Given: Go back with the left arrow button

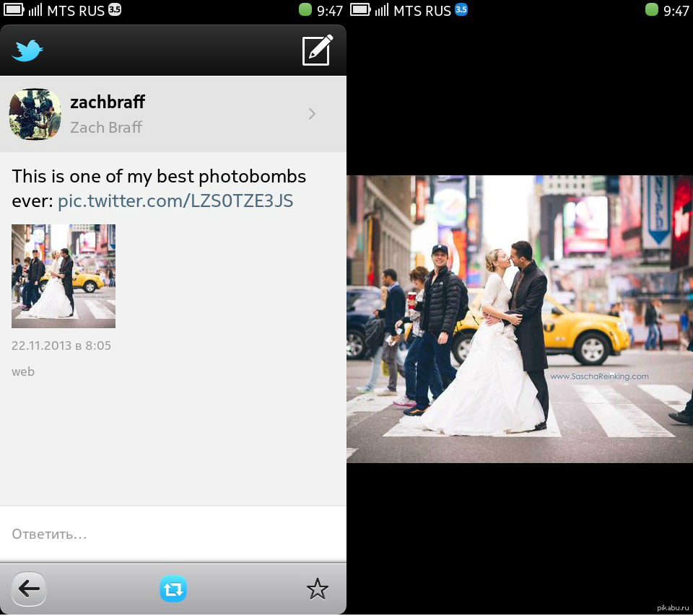Looking at the screenshot, I should click(x=29, y=589).
